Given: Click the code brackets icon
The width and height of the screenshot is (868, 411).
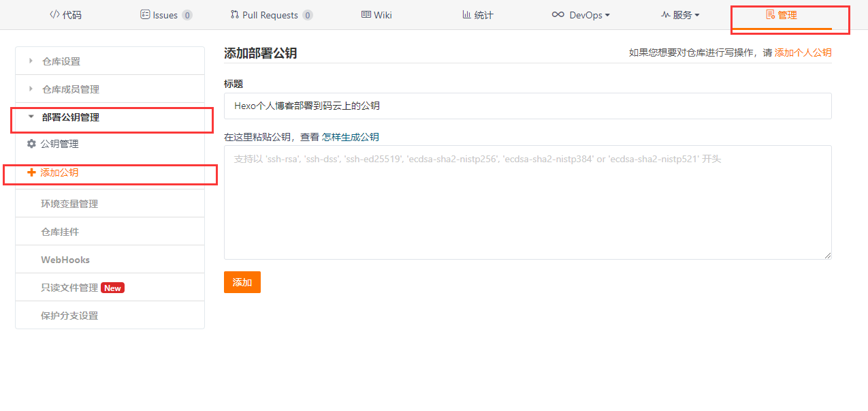Looking at the screenshot, I should 54,15.
